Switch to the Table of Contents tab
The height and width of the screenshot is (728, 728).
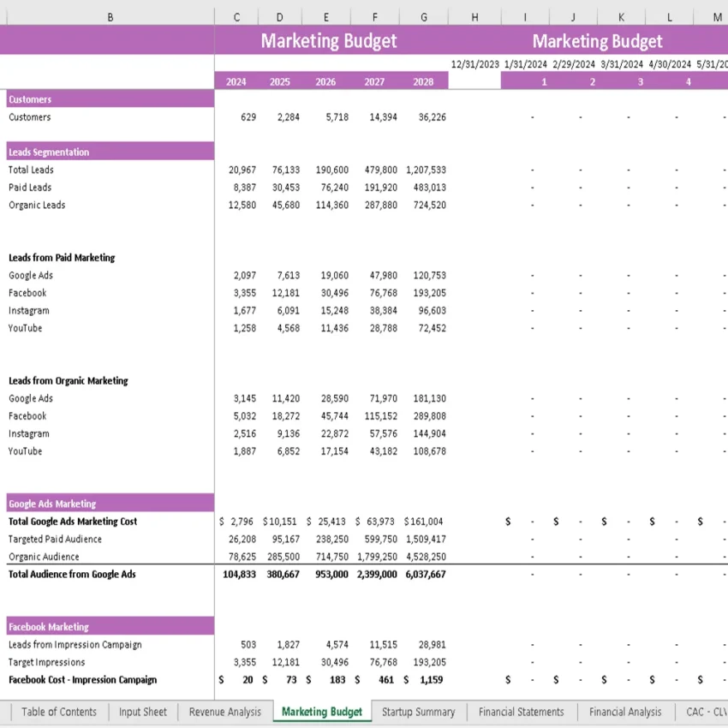[58, 712]
